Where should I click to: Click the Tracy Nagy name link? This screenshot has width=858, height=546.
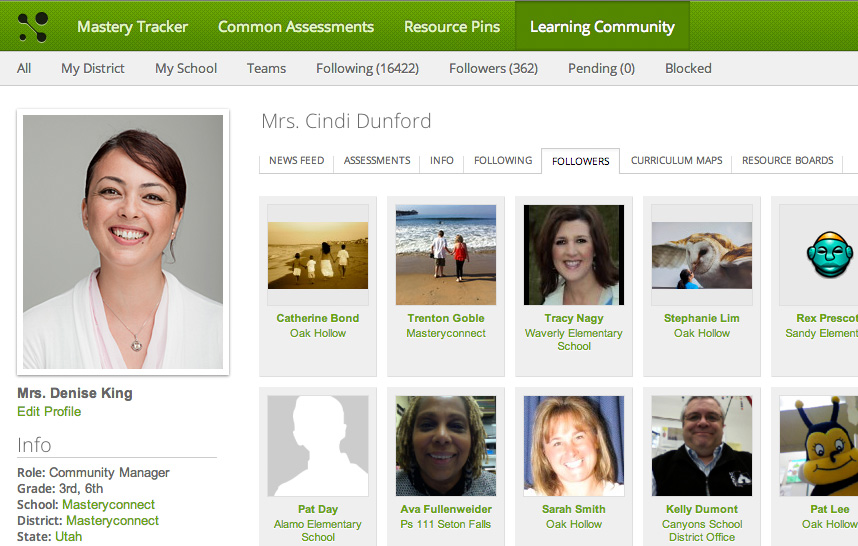click(574, 318)
